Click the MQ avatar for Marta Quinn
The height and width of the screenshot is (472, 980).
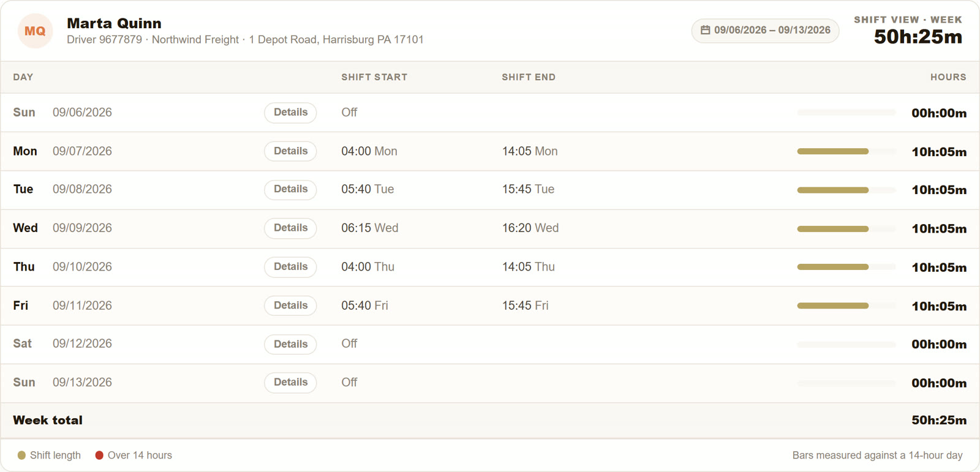tap(35, 31)
